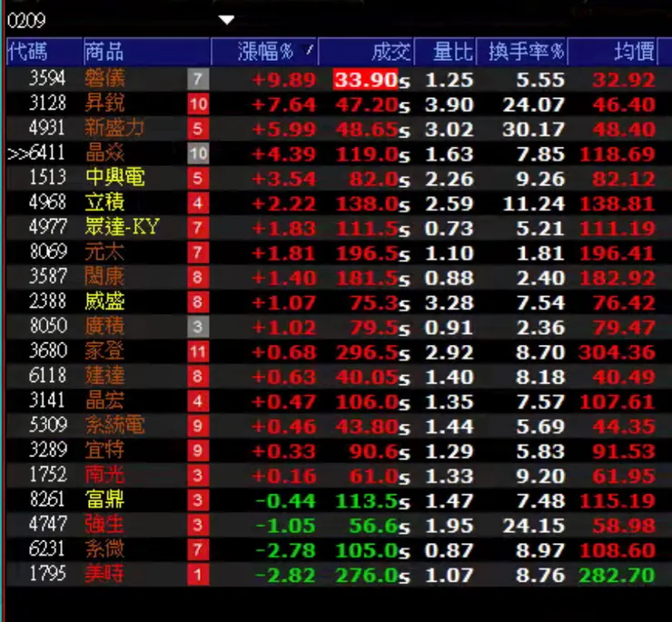Image resolution: width=672 pixels, height=622 pixels.
Task: Select stock code 3594
Action: (47, 78)
